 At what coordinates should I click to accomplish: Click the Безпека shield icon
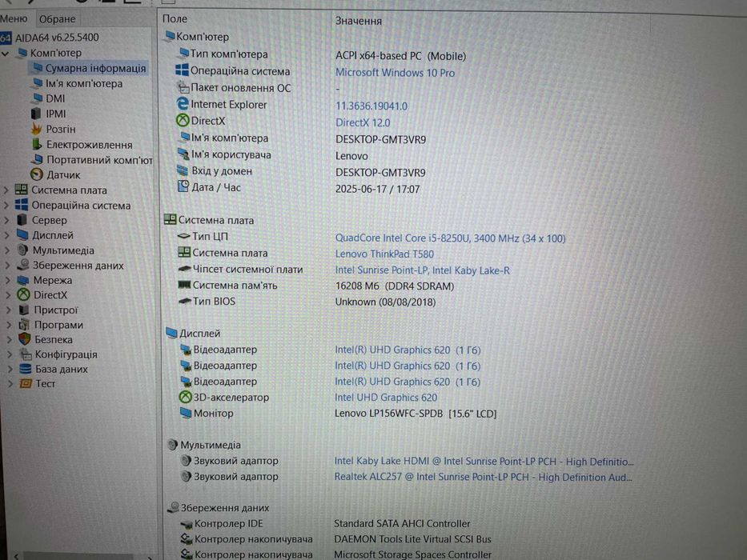pyautogui.click(x=25, y=339)
